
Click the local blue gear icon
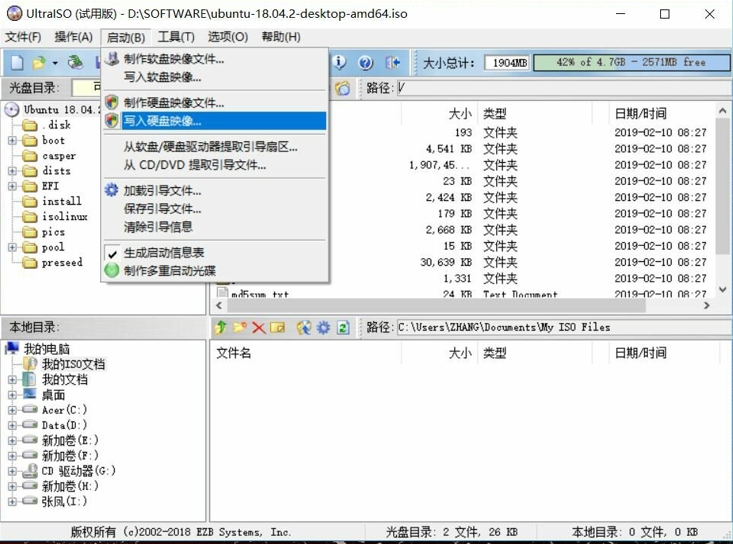coord(323,327)
